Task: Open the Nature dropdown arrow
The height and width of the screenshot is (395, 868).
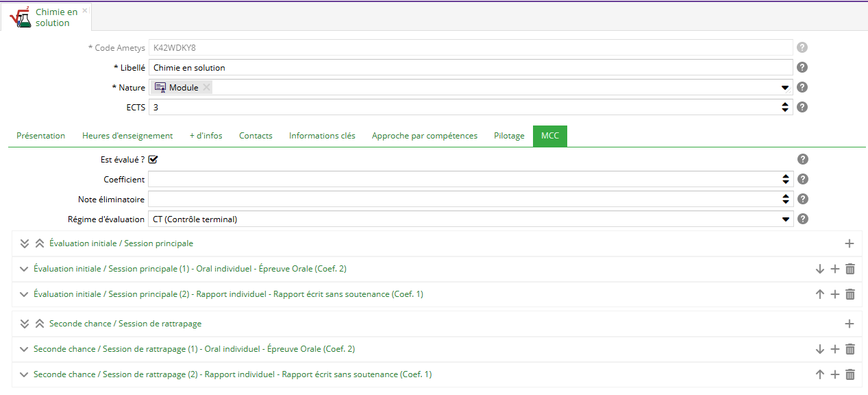Action: pos(785,88)
